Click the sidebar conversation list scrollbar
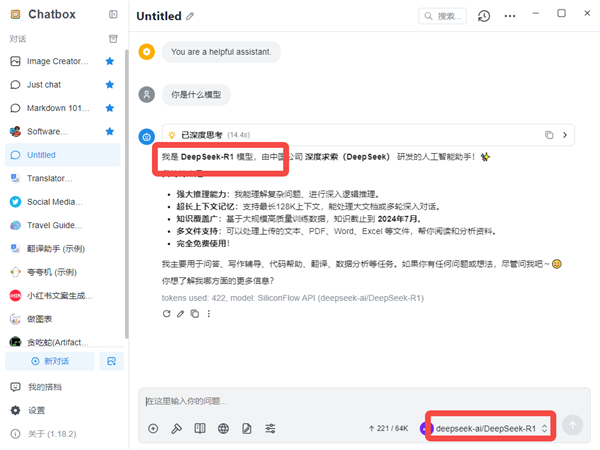Image resolution: width=600 pixels, height=450 pixels. point(127,194)
